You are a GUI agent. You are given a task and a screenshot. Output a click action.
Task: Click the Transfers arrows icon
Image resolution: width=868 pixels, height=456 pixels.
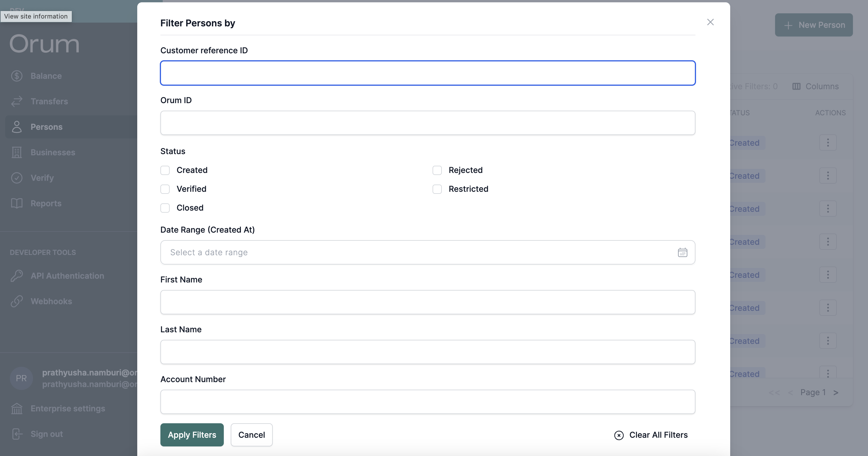(x=17, y=101)
